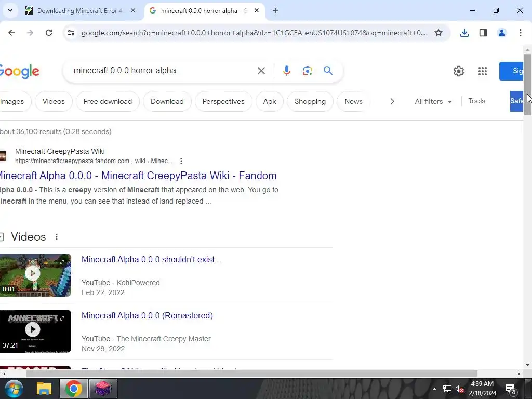Viewport: 532px width, 399px height.
Task: Open the taskbar clock showing 4:39 AM
Action: click(482, 389)
